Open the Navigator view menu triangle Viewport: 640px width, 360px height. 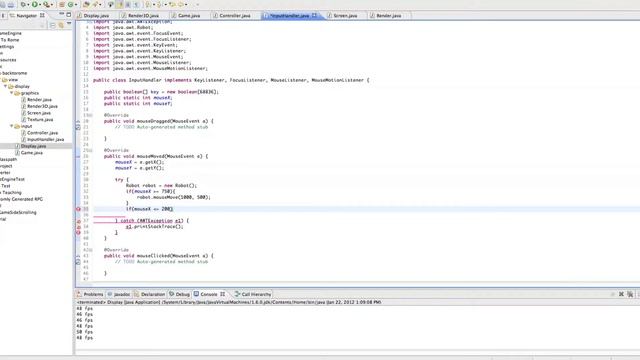(69, 24)
